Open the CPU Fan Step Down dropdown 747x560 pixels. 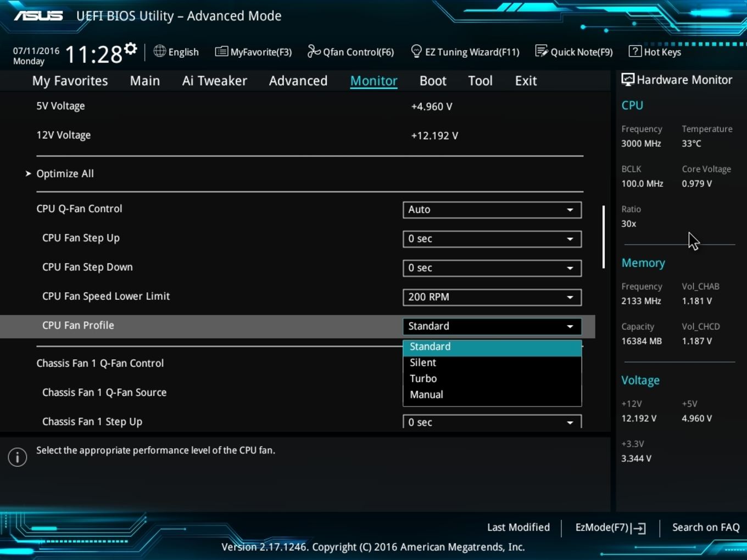492,268
